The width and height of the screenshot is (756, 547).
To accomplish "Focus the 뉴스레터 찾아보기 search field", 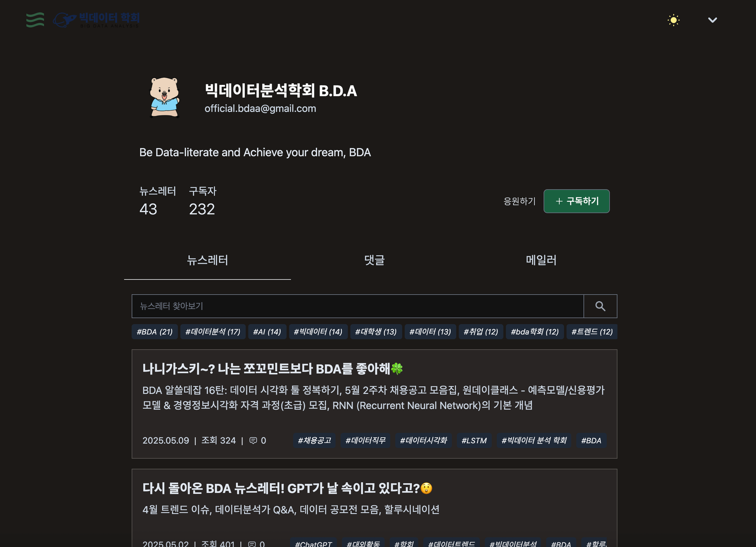I will click(358, 306).
